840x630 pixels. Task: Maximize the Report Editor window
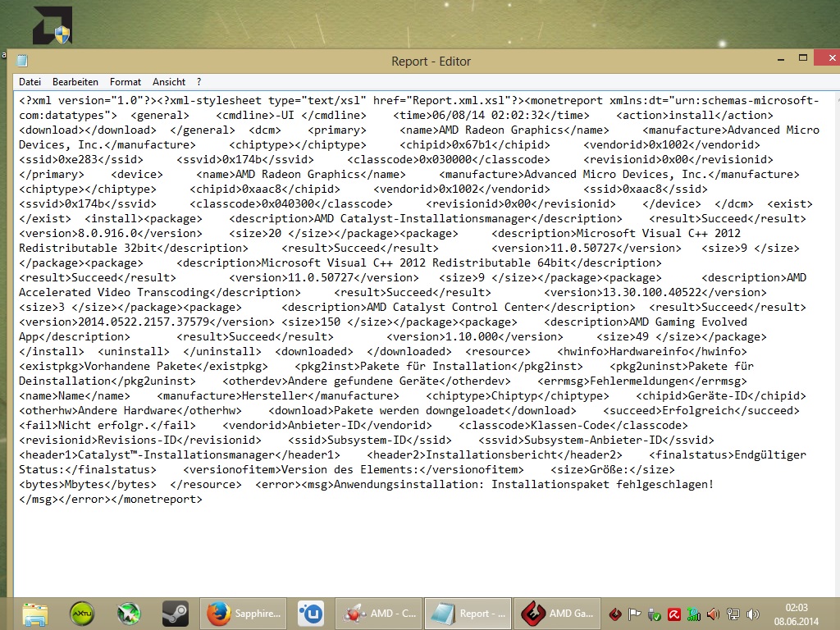pyautogui.click(x=802, y=58)
